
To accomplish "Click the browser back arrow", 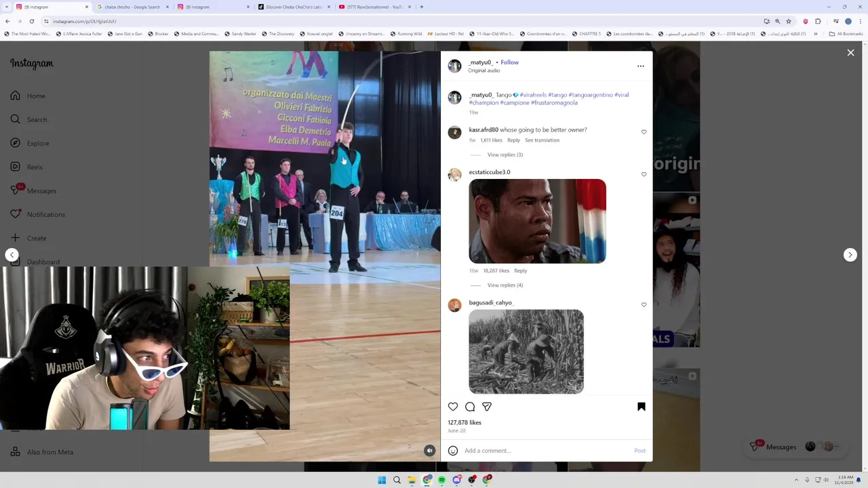I will pos(7,21).
